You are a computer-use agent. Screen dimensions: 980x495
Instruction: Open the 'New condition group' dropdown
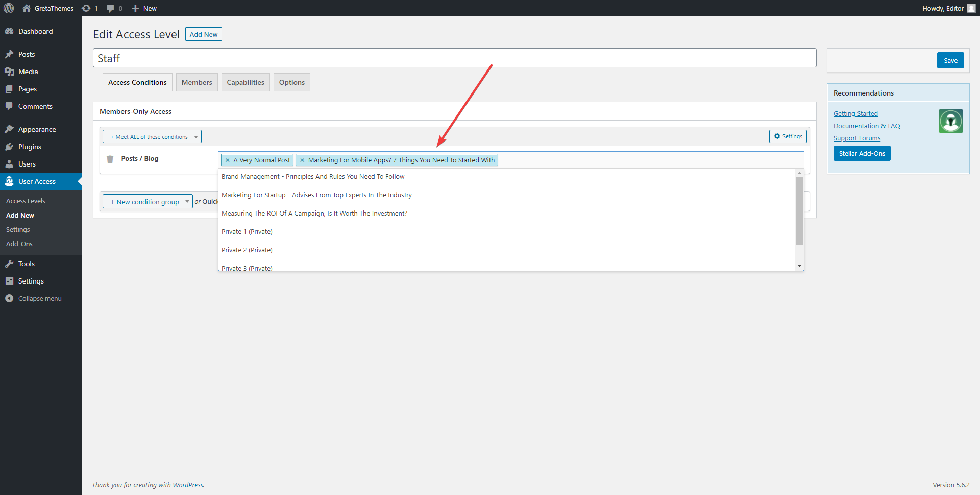[x=148, y=202]
